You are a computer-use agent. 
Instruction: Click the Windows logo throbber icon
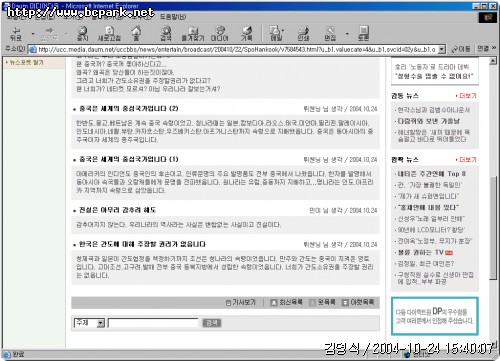pos(488,18)
